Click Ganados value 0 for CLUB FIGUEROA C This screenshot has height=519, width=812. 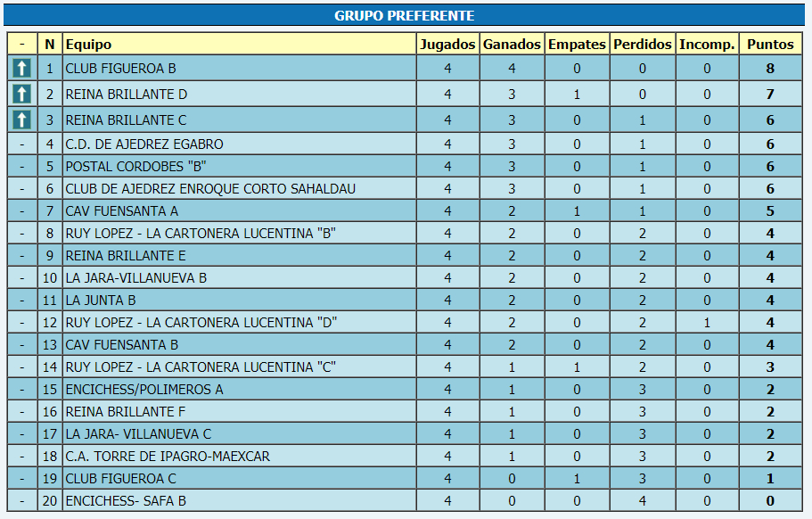pos(512,478)
